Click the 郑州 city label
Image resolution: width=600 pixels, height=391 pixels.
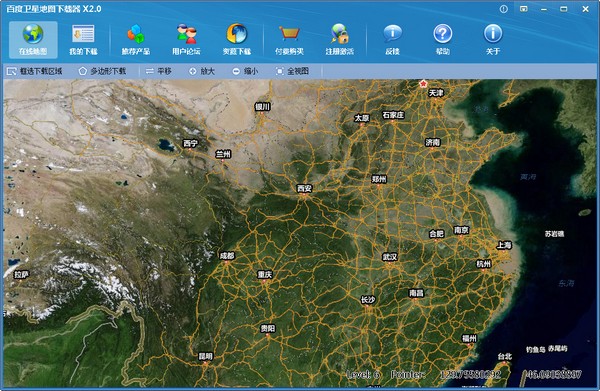coord(379,179)
